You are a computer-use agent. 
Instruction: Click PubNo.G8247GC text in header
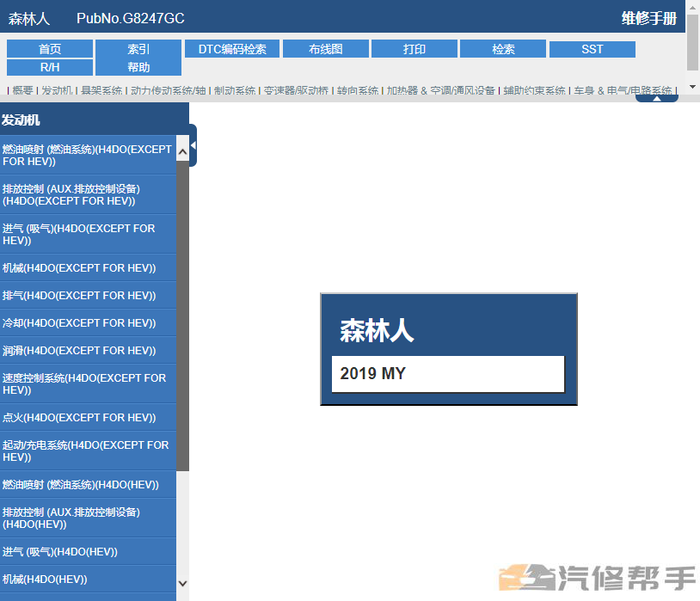pyautogui.click(x=131, y=18)
